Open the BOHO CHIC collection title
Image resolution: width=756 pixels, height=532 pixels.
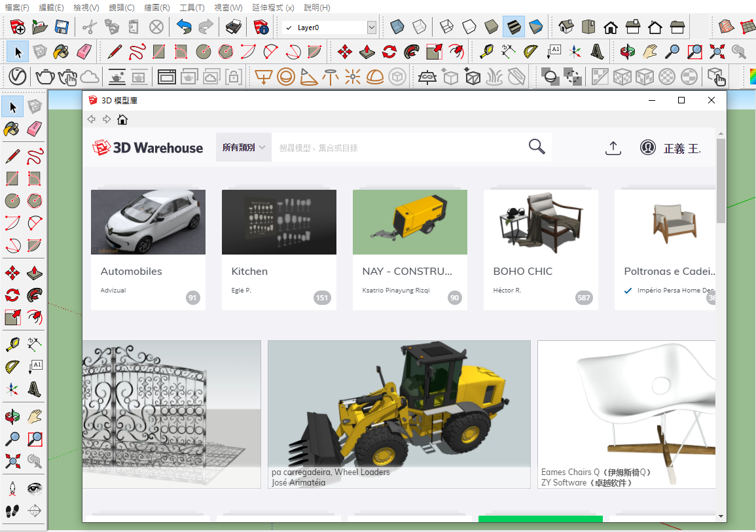[522, 272]
